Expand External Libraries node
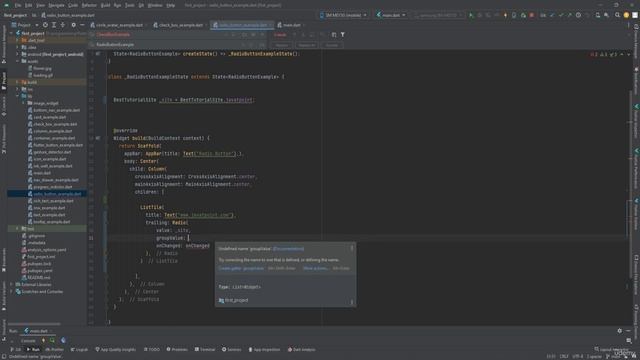Screen dimensions: 640x360 (x=12, y=284)
